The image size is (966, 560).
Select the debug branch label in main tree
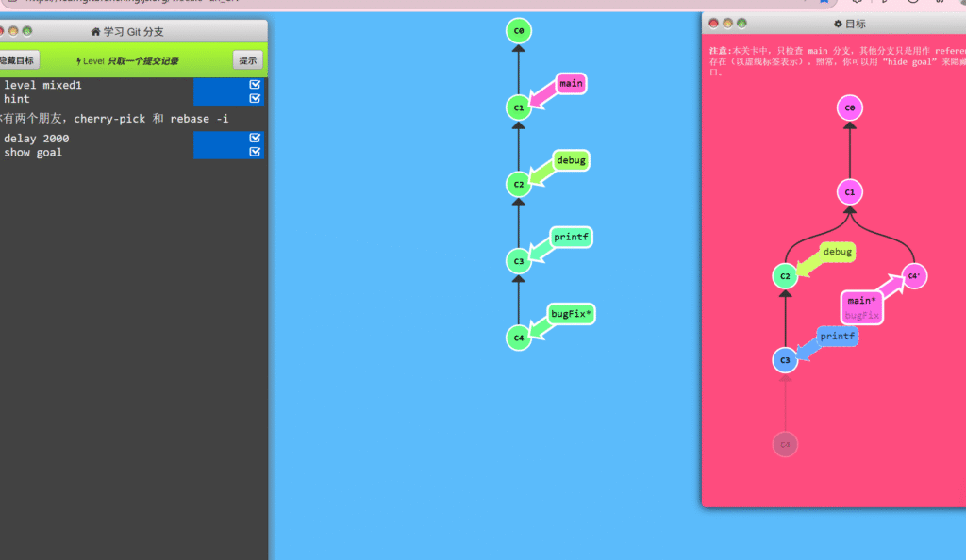coord(571,160)
